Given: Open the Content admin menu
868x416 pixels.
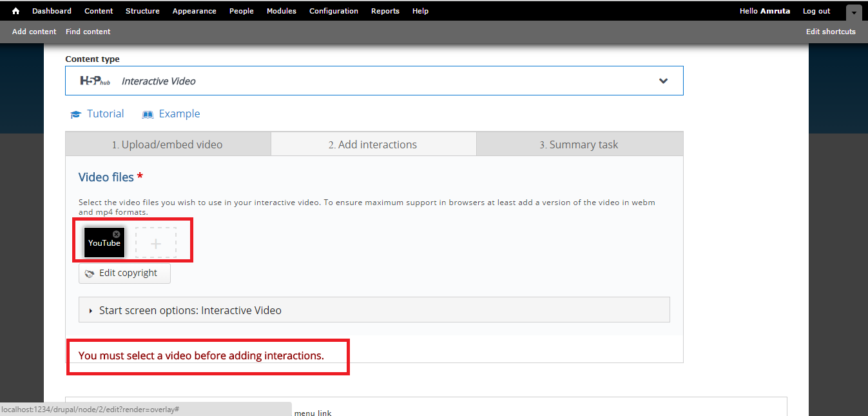Looking at the screenshot, I should coord(99,11).
